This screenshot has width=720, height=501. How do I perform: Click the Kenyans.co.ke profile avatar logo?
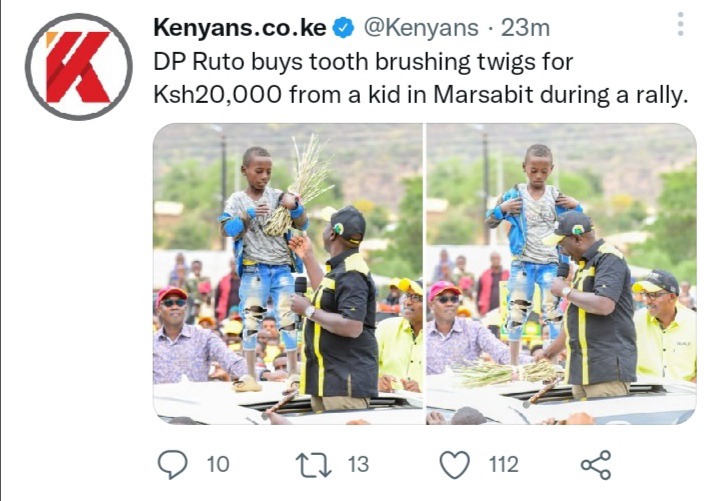[x=79, y=67]
